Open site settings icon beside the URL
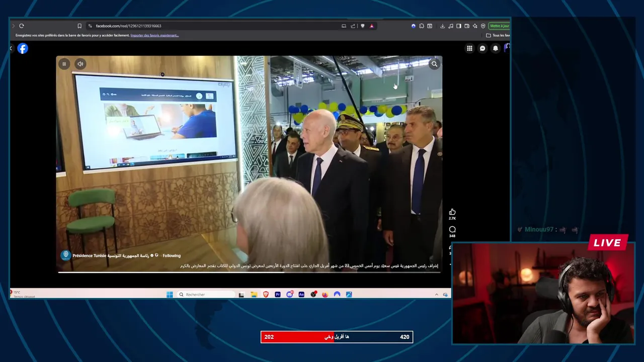 90,26
